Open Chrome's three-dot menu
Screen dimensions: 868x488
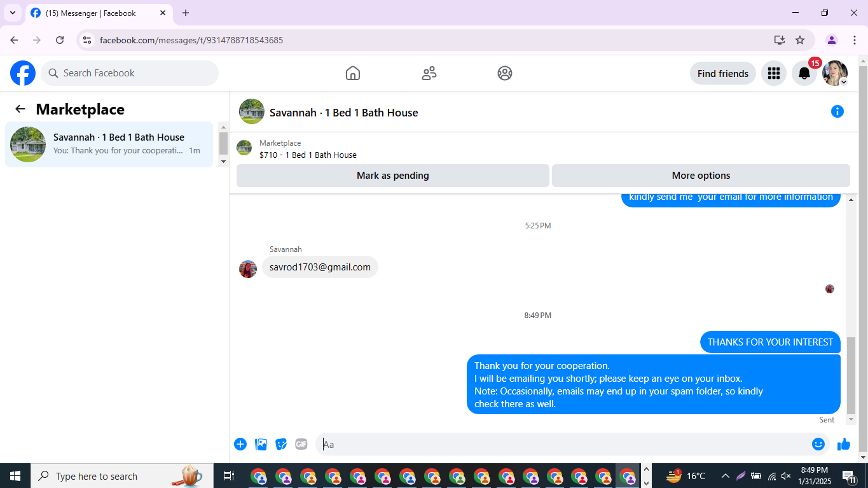tap(853, 40)
